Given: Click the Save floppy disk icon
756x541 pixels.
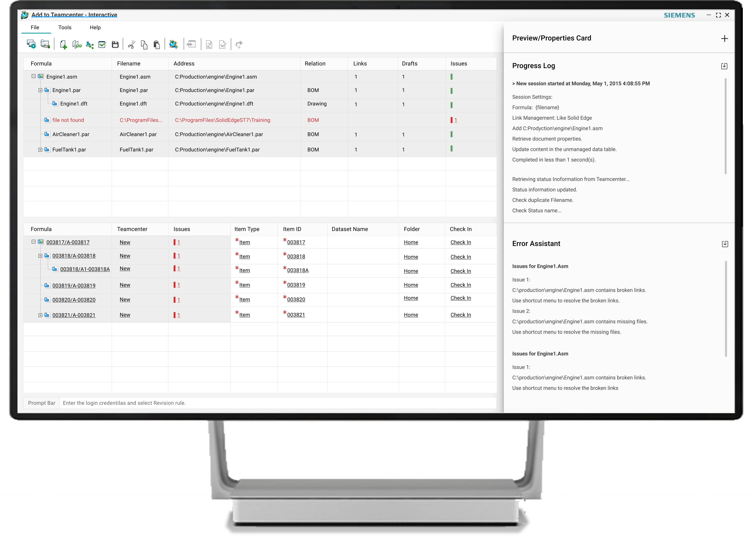Looking at the screenshot, I should [115, 44].
